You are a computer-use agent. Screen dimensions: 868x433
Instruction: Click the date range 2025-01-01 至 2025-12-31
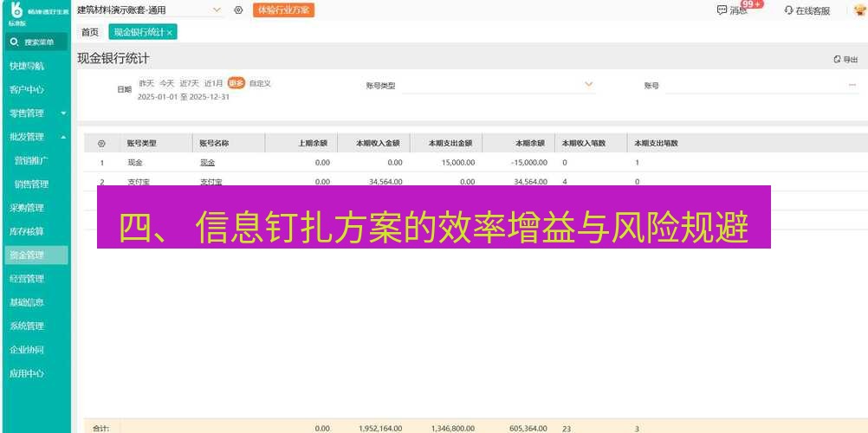(184, 97)
